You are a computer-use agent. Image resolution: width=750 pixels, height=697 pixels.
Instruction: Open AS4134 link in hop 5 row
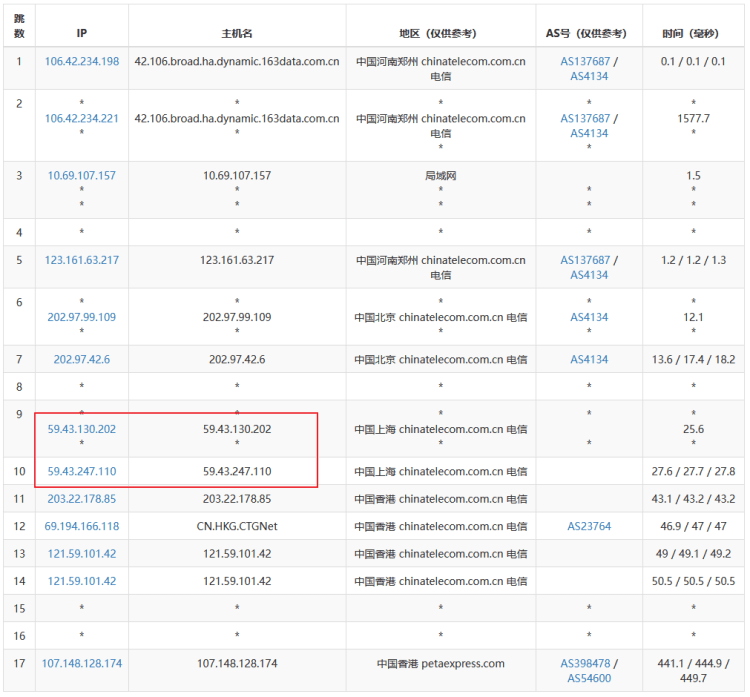(x=589, y=275)
